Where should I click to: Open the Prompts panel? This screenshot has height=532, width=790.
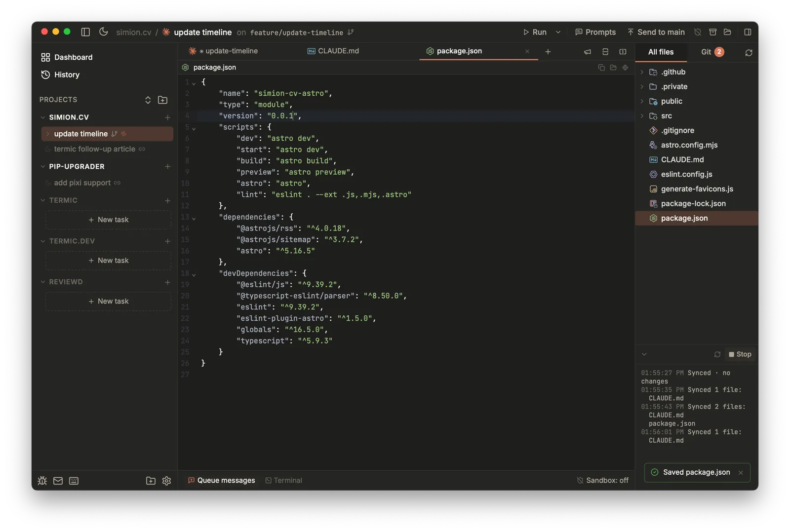[595, 32]
